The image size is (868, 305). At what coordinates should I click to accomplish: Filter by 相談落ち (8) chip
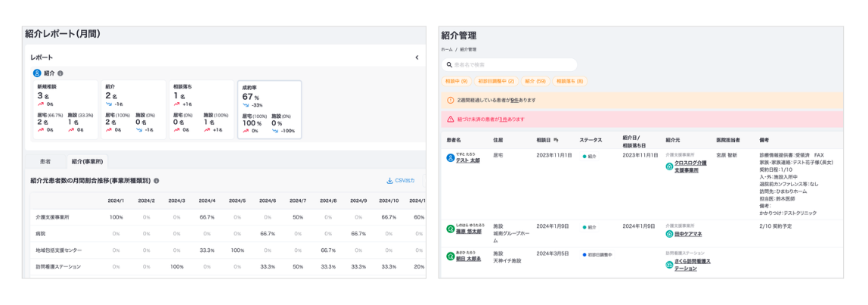569,81
